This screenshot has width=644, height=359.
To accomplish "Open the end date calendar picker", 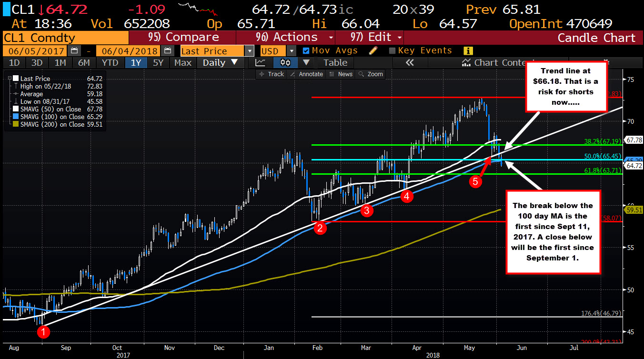I will [168, 51].
